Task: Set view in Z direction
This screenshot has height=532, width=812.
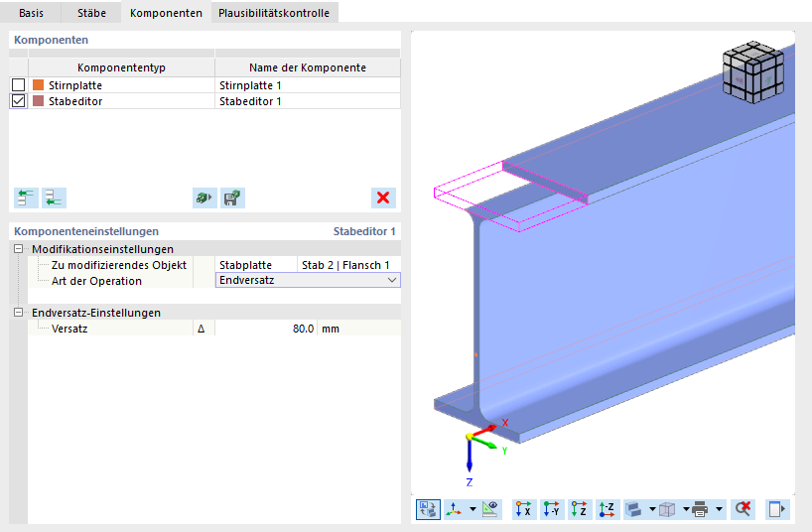Action: tap(579, 509)
